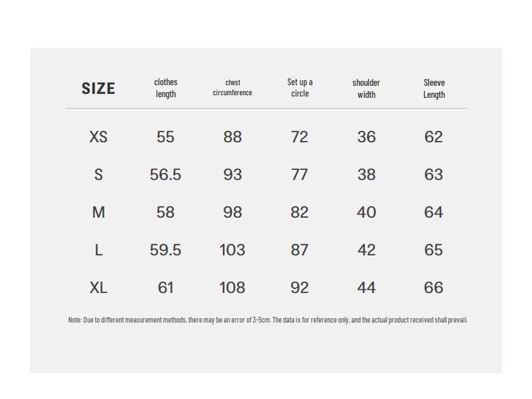Select the S size row label
Screen dimensions: 532x399
99,175
